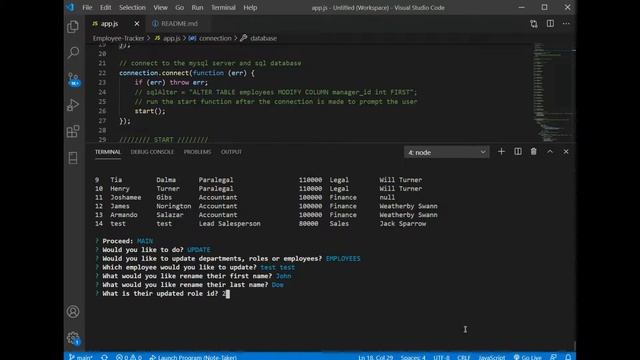Click the 'test test' answer in the terminal
Viewport: 640px width, 360px height.
pyautogui.click(x=278, y=267)
